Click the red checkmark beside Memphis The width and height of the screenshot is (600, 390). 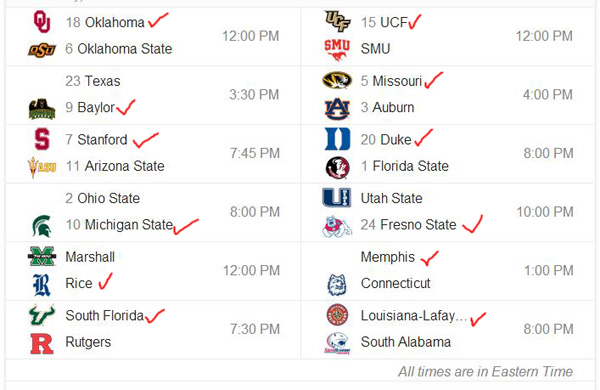tap(429, 258)
